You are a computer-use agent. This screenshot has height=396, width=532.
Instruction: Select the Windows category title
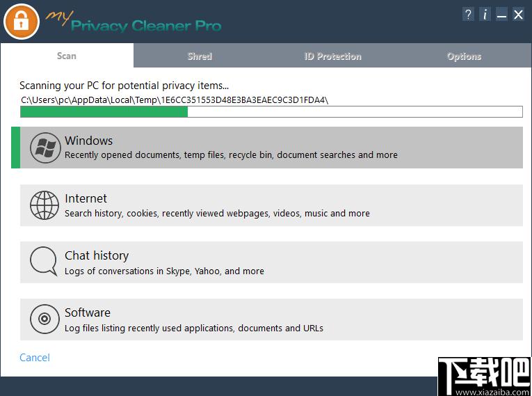pyautogui.click(x=88, y=141)
